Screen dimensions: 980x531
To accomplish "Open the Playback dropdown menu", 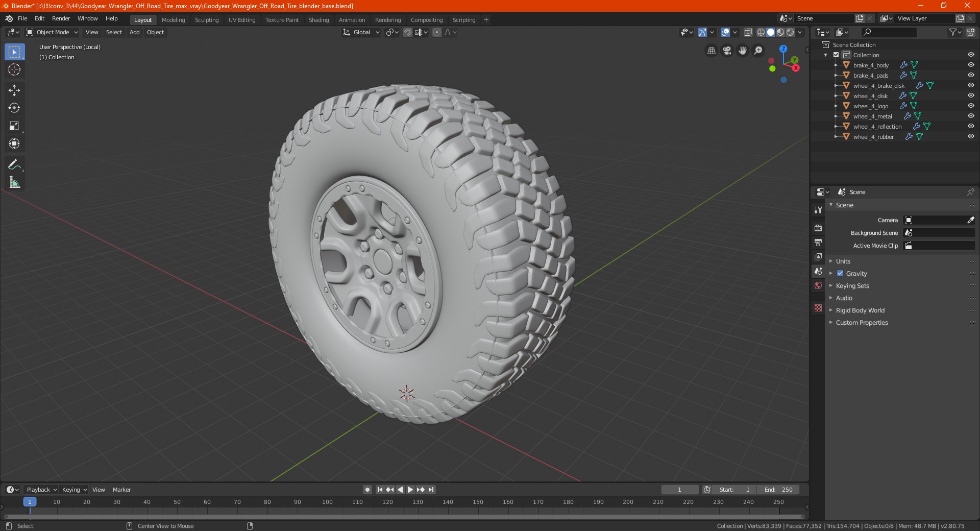I will tap(41, 490).
